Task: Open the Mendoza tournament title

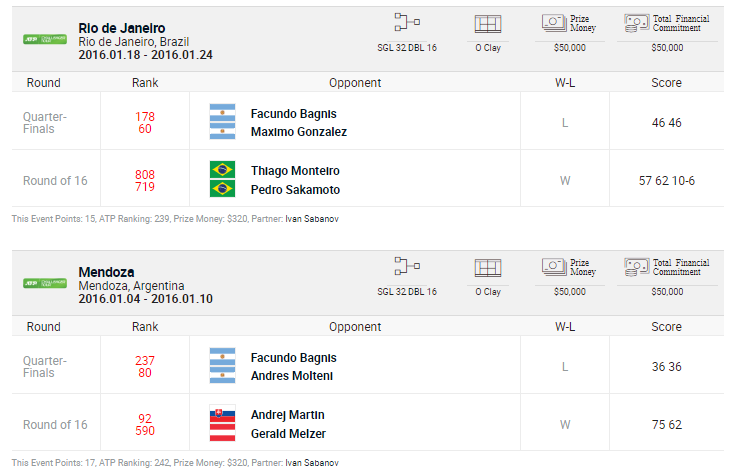Action: click(x=106, y=272)
